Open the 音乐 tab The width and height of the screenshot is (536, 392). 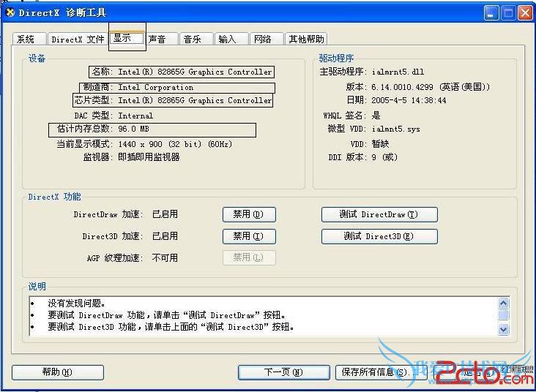196,39
